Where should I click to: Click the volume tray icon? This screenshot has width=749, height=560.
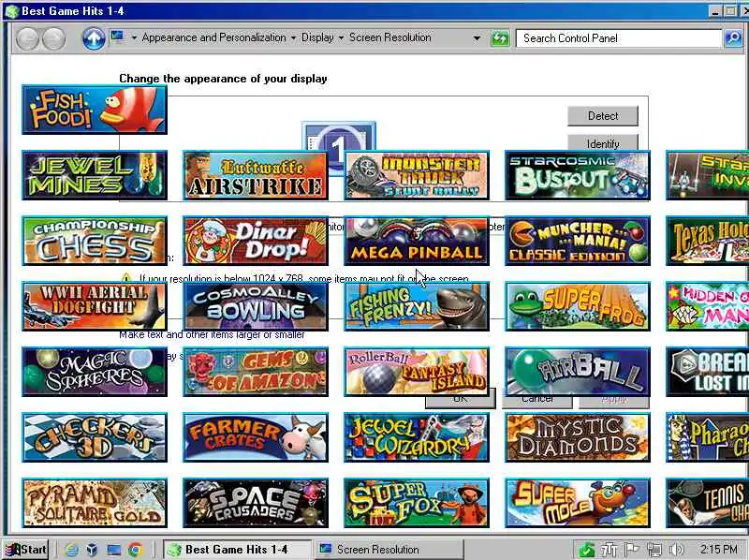[677, 550]
